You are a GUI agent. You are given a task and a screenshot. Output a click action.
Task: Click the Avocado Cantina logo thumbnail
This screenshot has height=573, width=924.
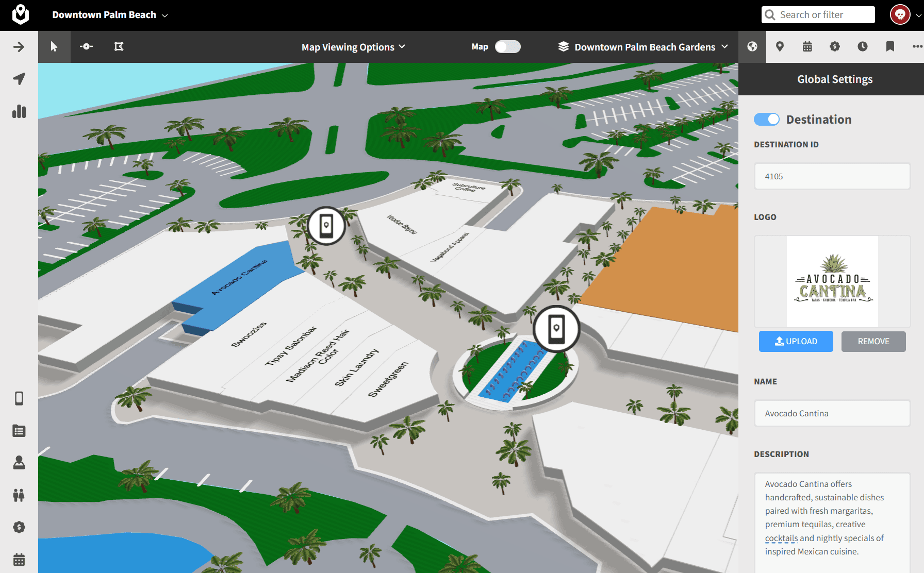(832, 281)
